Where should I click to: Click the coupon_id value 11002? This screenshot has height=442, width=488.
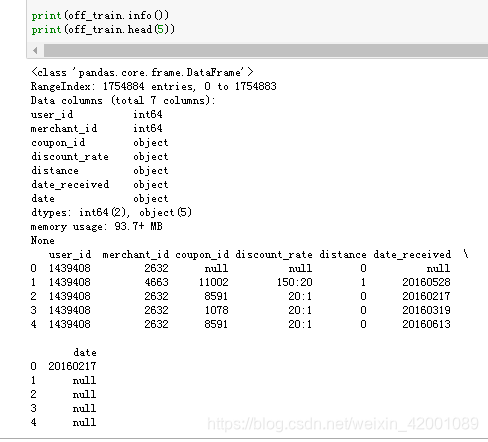tap(214, 282)
